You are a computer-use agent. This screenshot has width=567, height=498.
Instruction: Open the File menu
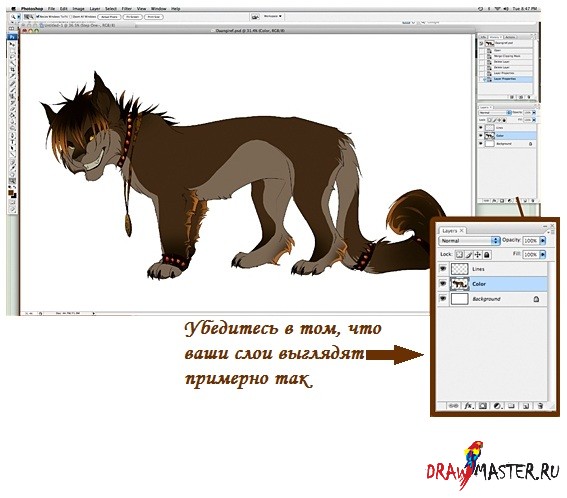pos(51,9)
